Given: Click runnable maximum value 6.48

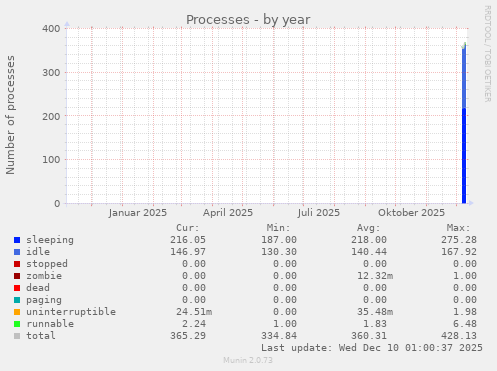Looking at the screenshot, I should 465,324.
